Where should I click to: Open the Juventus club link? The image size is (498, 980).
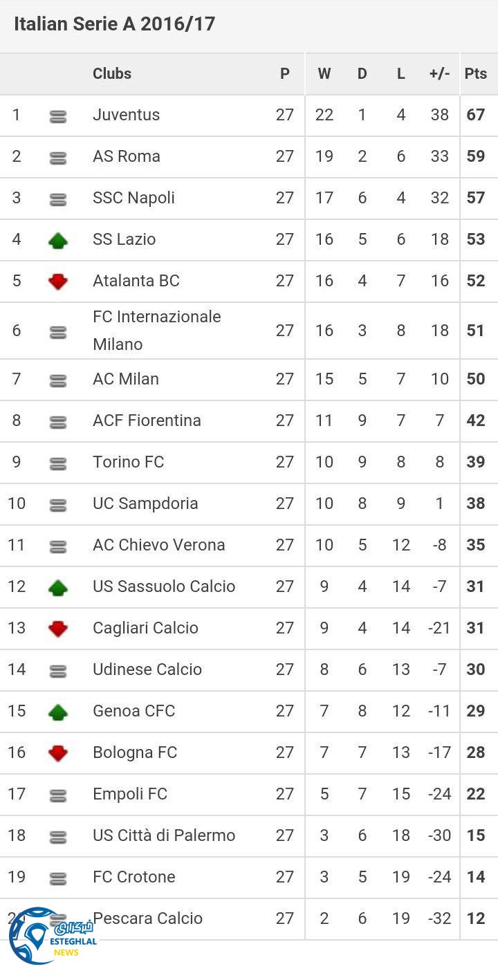pos(127,115)
